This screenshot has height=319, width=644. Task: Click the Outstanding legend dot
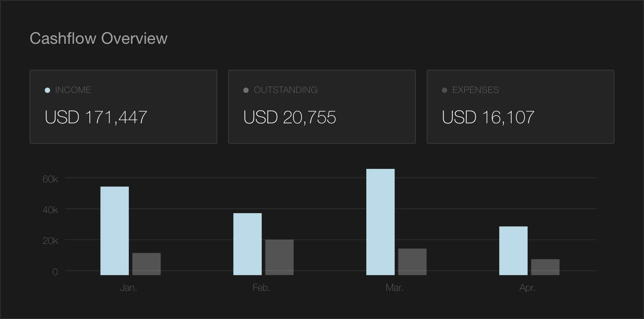coord(246,90)
